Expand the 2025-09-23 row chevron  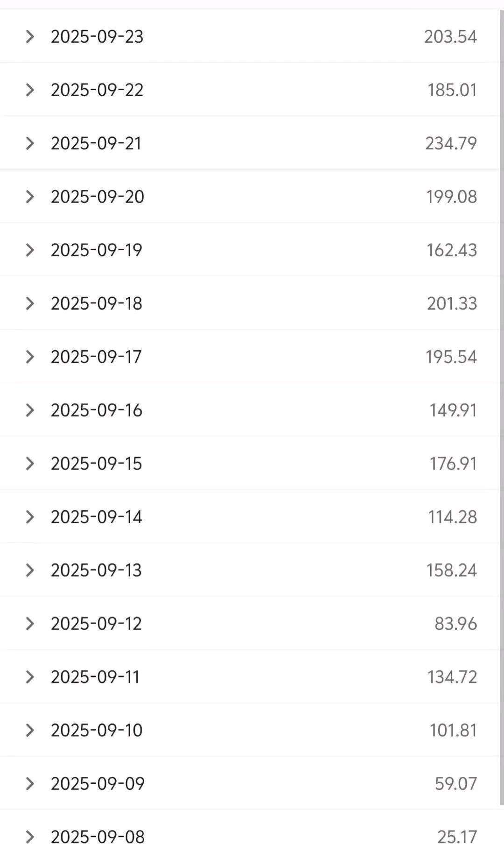point(30,36)
